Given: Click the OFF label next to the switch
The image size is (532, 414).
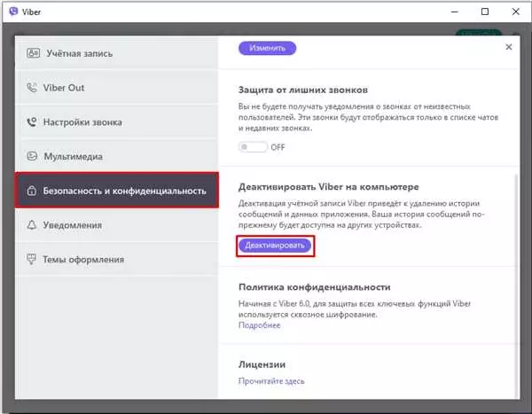Looking at the screenshot, I should (x=278, y=147).
